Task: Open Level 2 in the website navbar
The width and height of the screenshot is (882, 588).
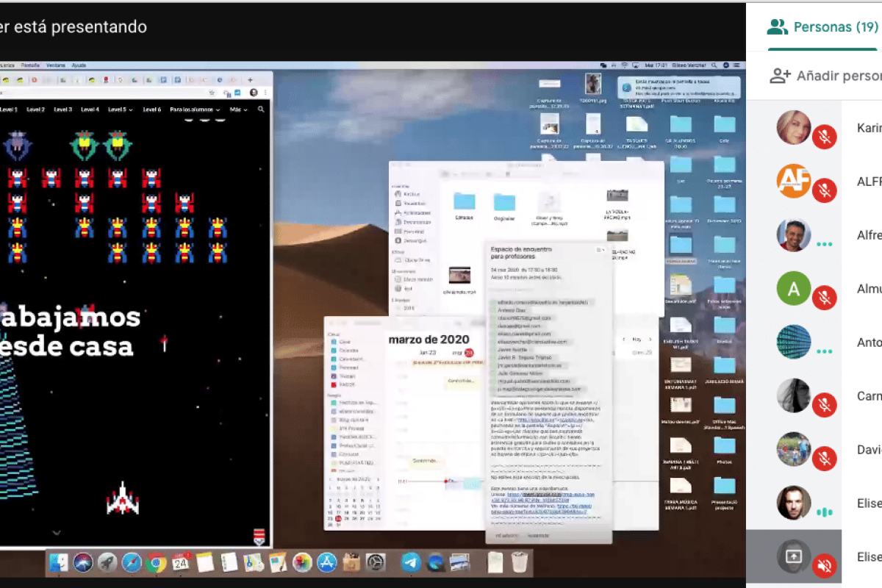Action: [35, 110]
